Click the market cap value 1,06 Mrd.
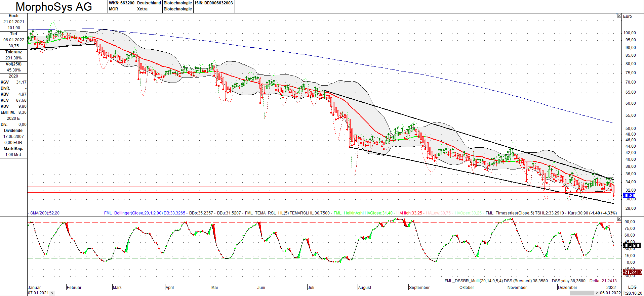 (x=14, y=155)
